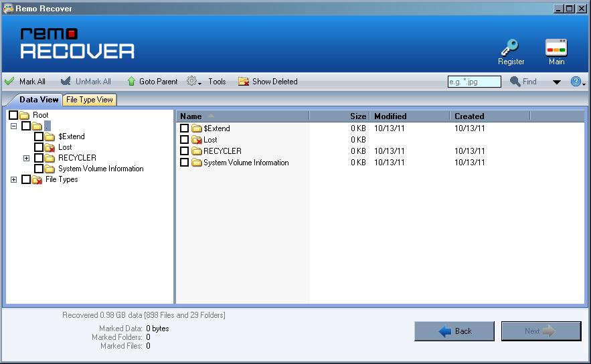Click the Find magnifier icon
Viewport: 591px width, 364px height.
click(515, 82)
